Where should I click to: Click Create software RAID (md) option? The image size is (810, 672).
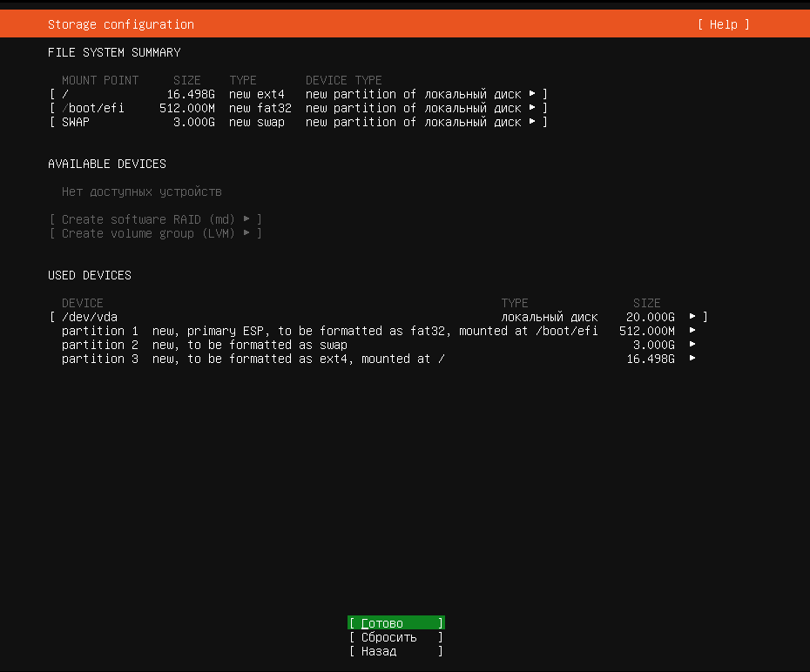pyautogui.click(x=156, y=219)
